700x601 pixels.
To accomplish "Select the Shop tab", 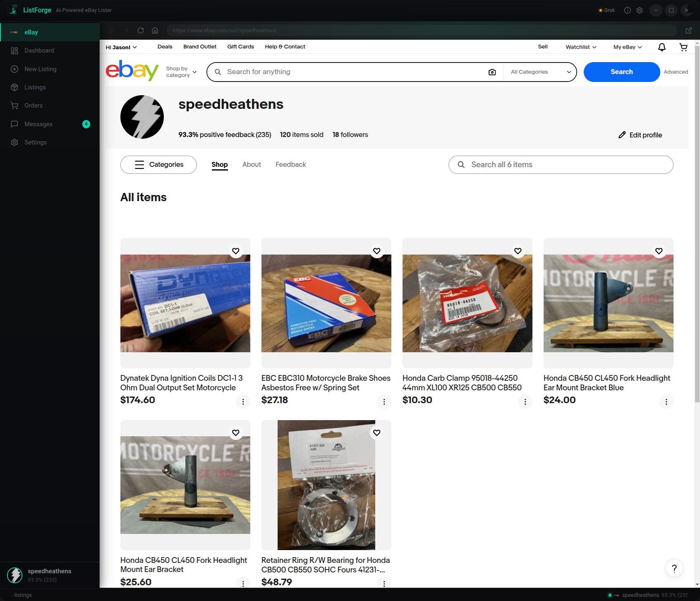I will [220, 165].
